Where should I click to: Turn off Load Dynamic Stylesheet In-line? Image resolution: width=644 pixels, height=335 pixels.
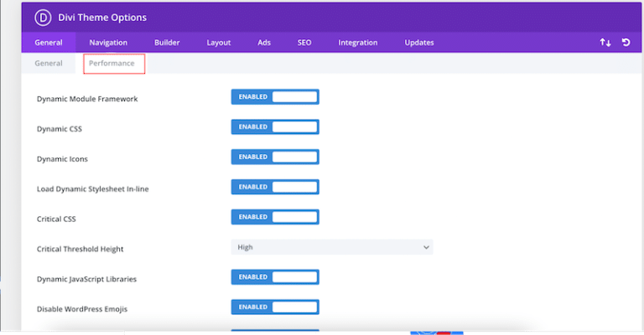[275, 187]
